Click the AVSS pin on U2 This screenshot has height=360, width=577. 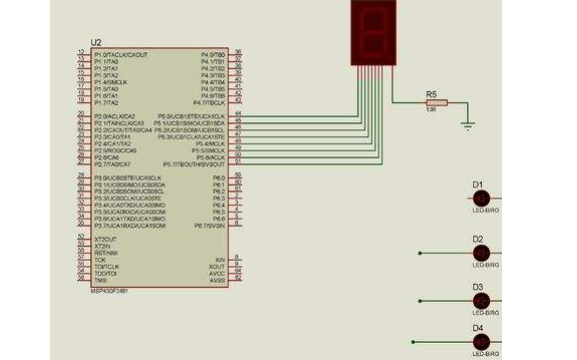217,280
